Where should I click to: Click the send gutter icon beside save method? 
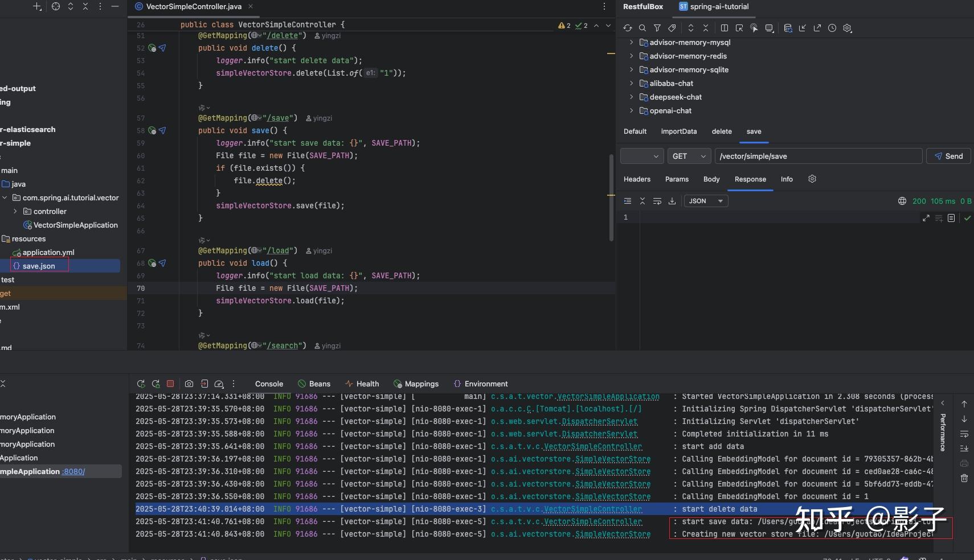162,130
